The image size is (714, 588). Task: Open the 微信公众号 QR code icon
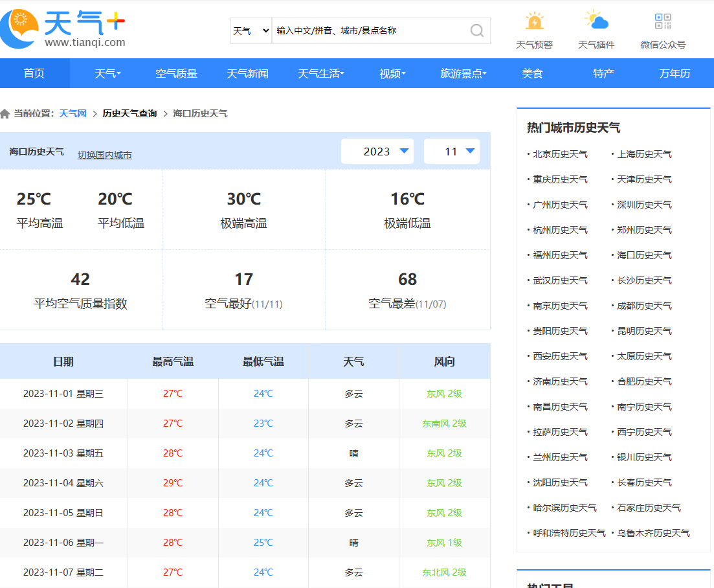pos(663,21)
